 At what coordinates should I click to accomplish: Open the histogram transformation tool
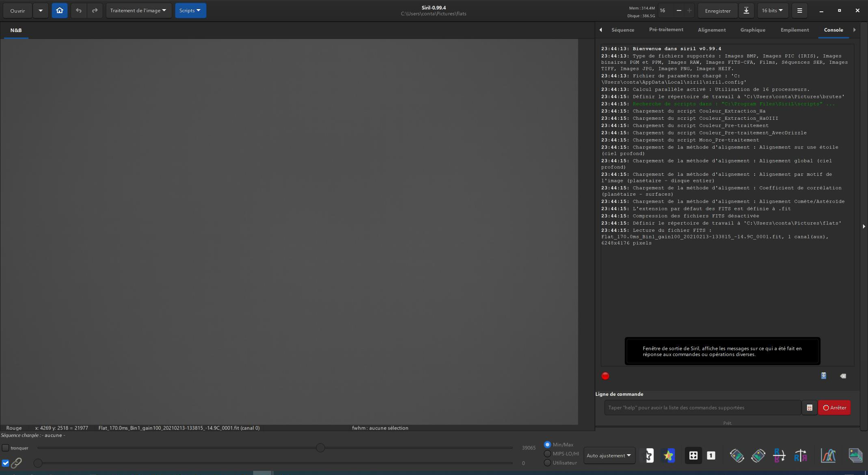point(828,456)
